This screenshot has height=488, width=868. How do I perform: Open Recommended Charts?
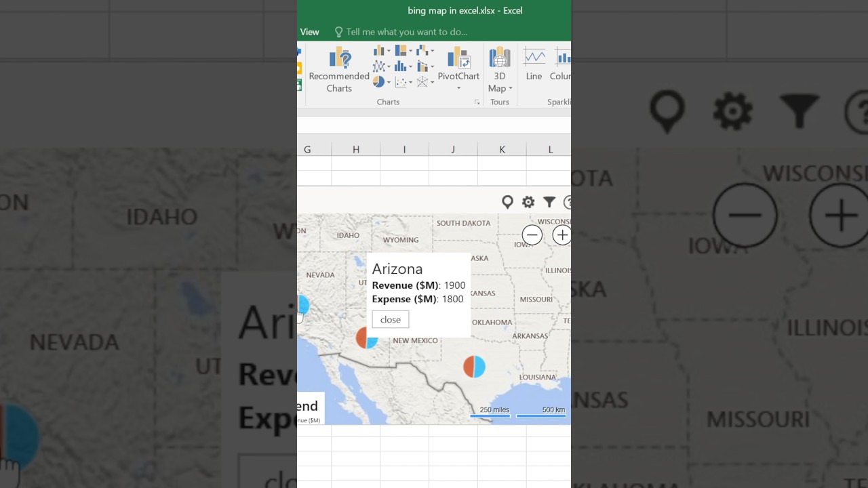(x=339, y=69)
